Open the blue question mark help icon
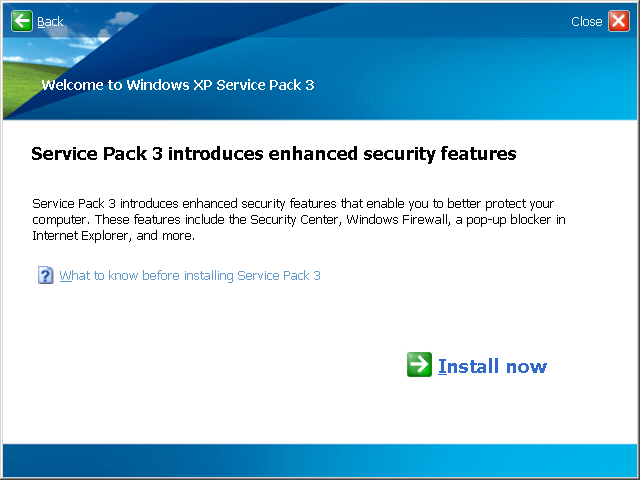The height and width of the screenshot is (480, 640). click(x=45, y=275)
